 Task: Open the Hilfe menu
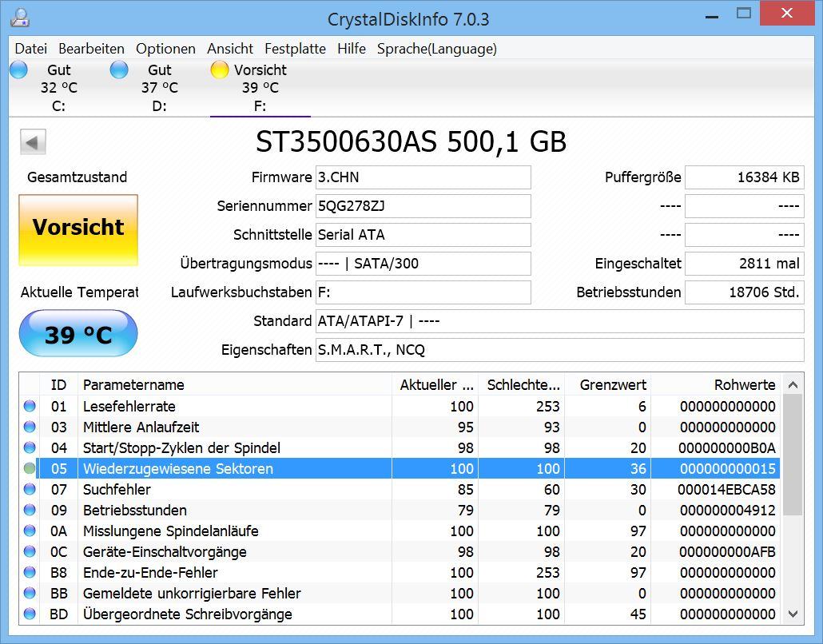point(352,49)
